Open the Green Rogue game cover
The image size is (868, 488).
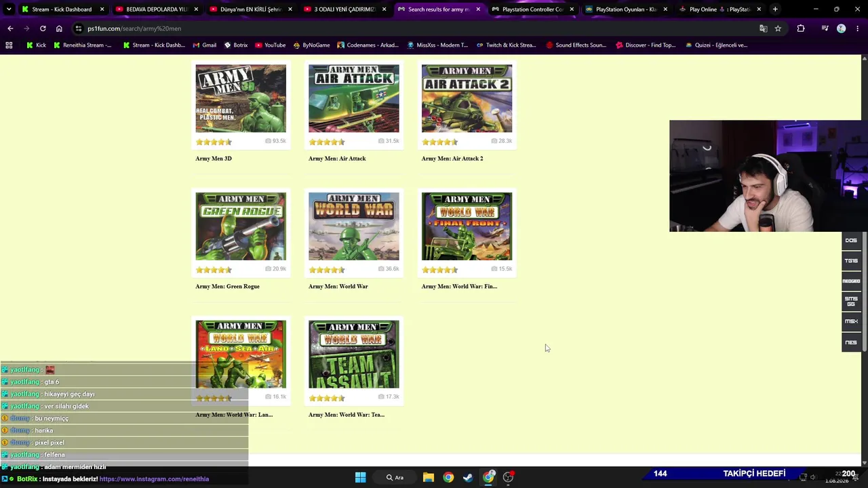(x=241, y=226)
